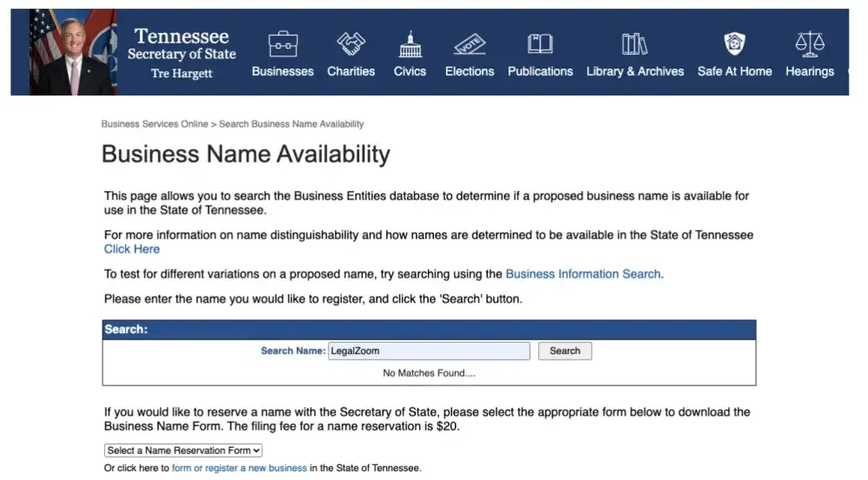Viewport: 868px width, 480px height.
Task: Open the Hearings menu label
Action: [810, 71]
